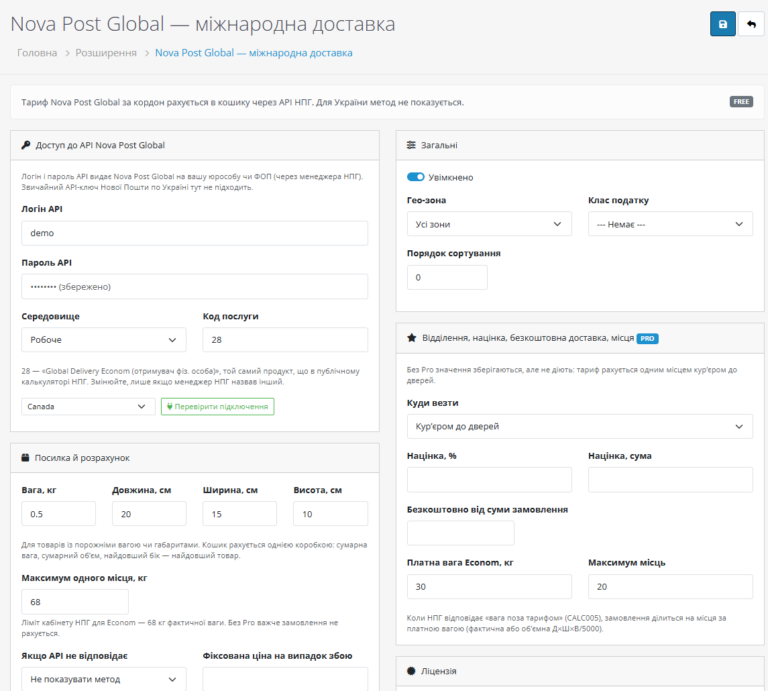This screenshot has width=768, height=691.
Task: Focus the Націнка, % field
Action: pos(489,479)
